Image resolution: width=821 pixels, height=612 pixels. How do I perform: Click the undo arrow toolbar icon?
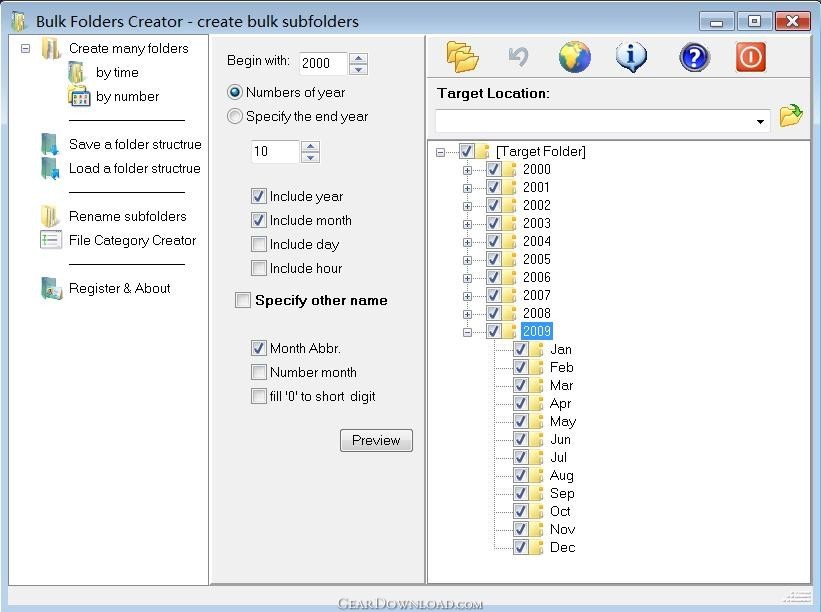point(518,57)
